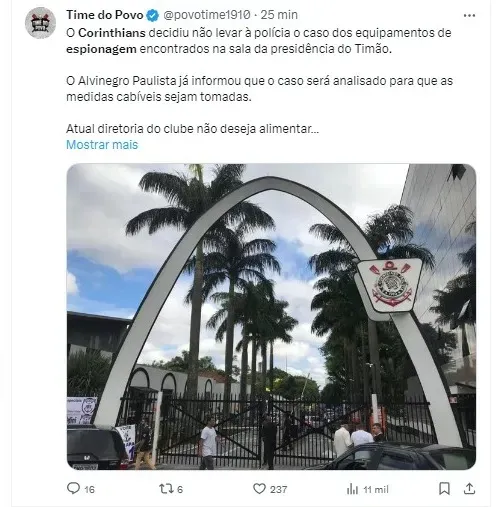Expand the post with Mostrar mais

click(102, 145)
